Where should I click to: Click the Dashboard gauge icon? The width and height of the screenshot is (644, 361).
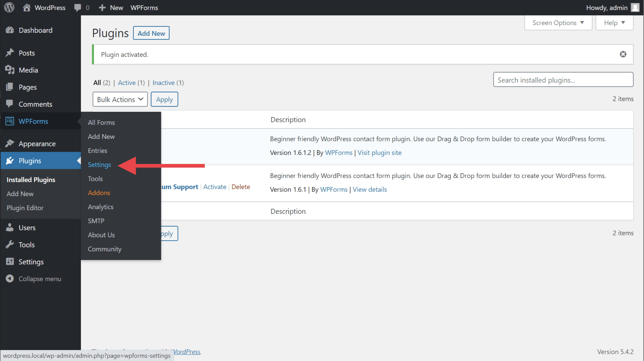click(10, 30)
